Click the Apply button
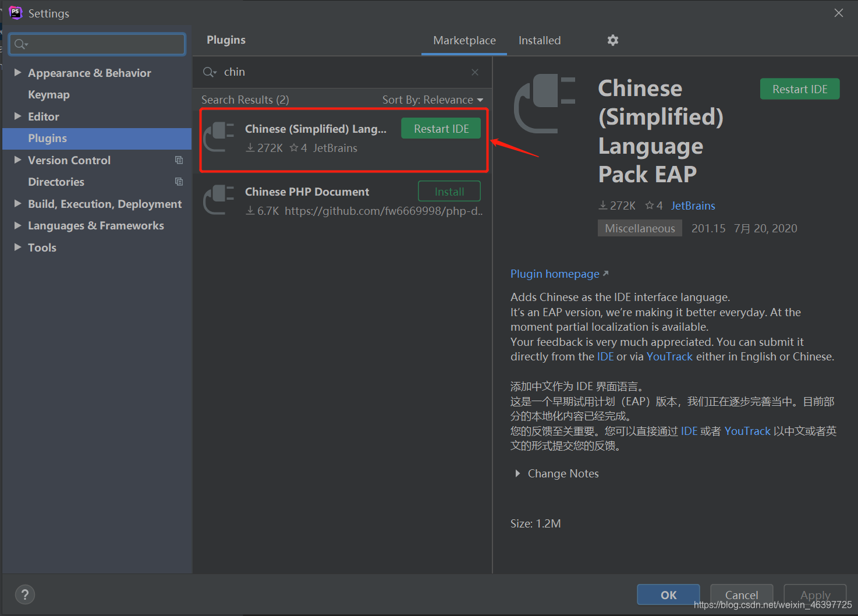 coord(815,594)
